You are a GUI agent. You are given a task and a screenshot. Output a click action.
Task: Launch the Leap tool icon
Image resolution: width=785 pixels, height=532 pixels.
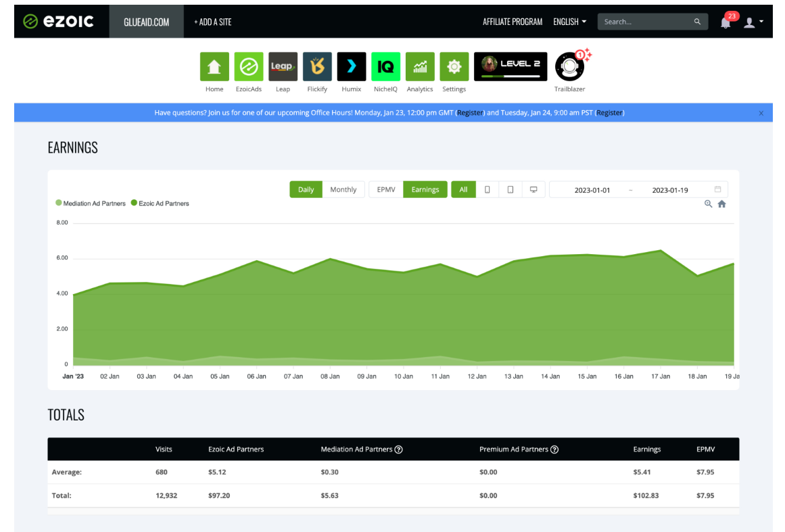coord(283,66)
